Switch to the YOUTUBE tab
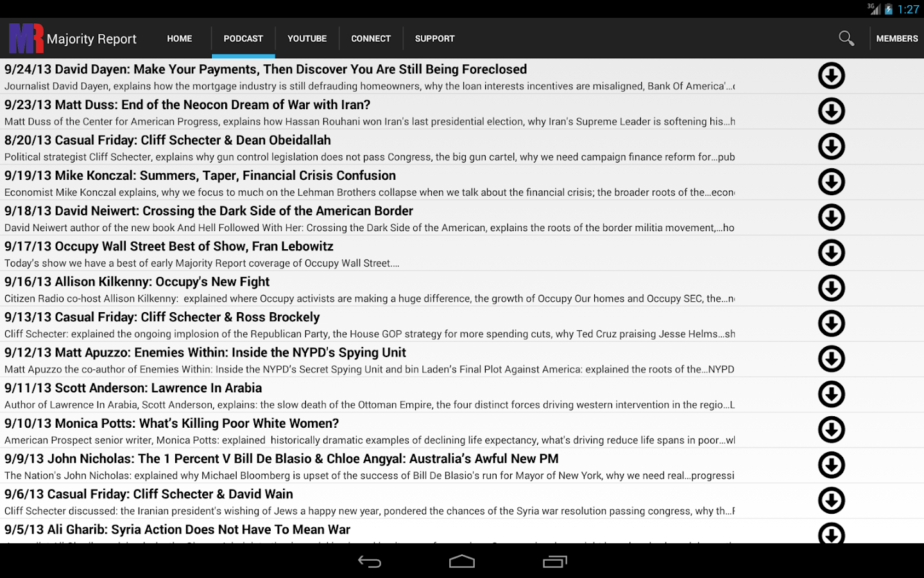Viewport: 924px width, 578px height. [307, 38]
